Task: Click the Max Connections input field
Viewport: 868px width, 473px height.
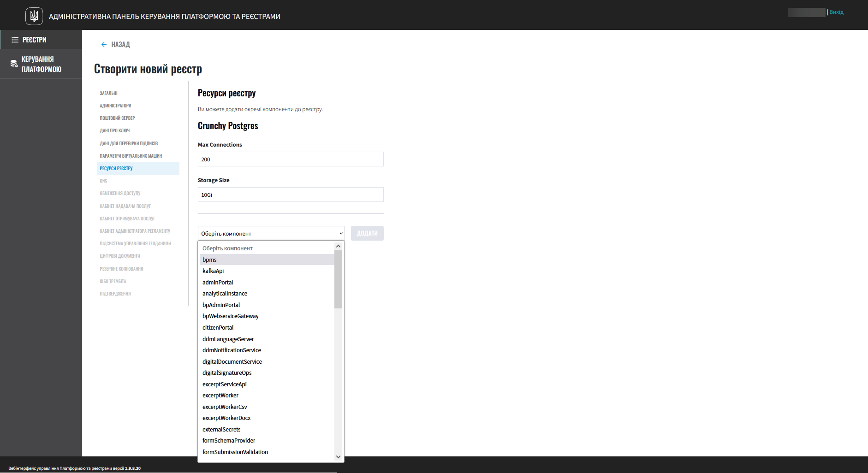Action: 291,159
